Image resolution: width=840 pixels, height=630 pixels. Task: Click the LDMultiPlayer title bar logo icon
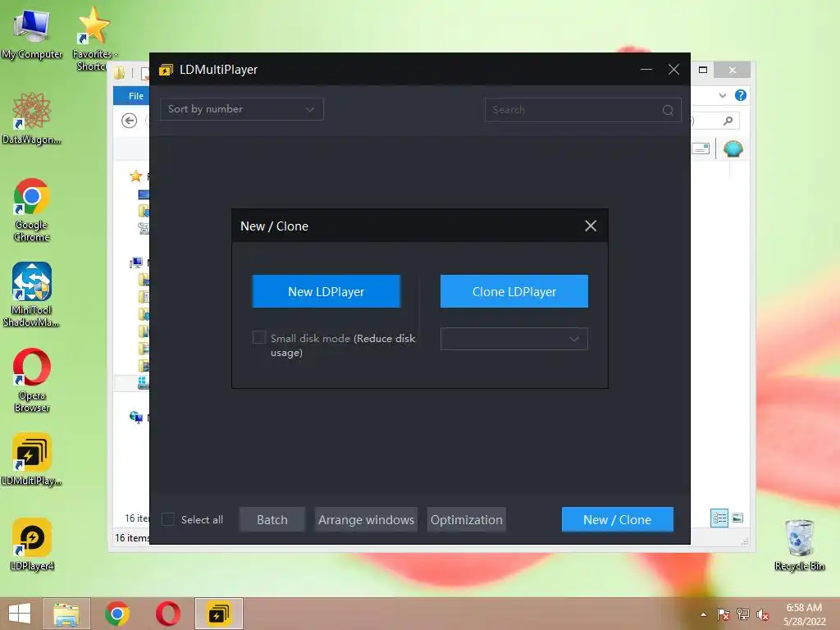click(x=166, y=70)
